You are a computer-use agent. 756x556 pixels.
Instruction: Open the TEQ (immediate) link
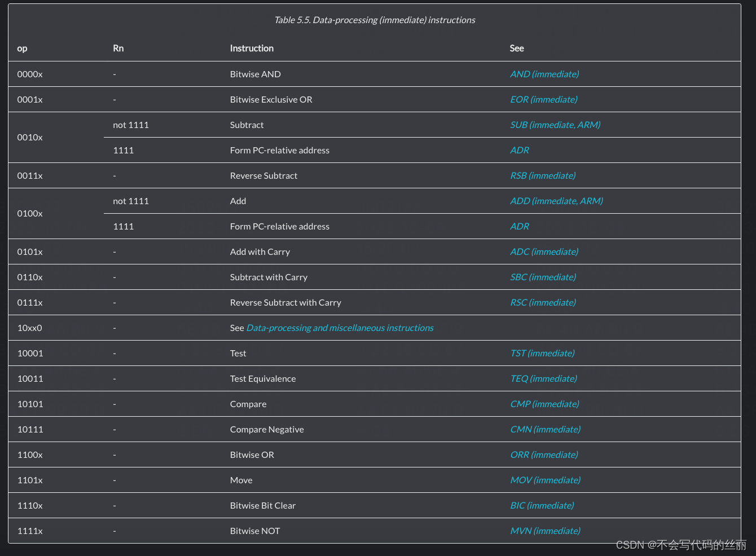point(543,378)
